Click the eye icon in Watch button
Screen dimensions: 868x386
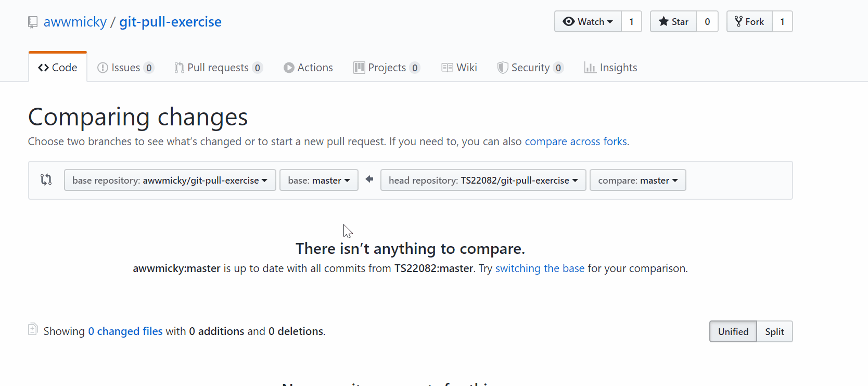click(569, 21)
